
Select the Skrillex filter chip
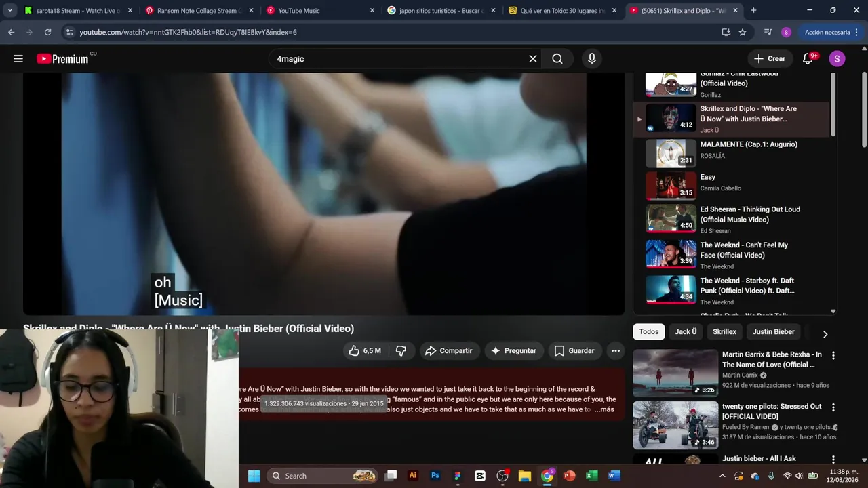tap(724, 331)
